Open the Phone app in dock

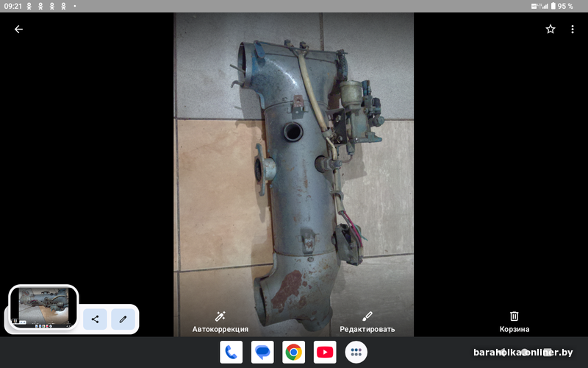(231, 353)
